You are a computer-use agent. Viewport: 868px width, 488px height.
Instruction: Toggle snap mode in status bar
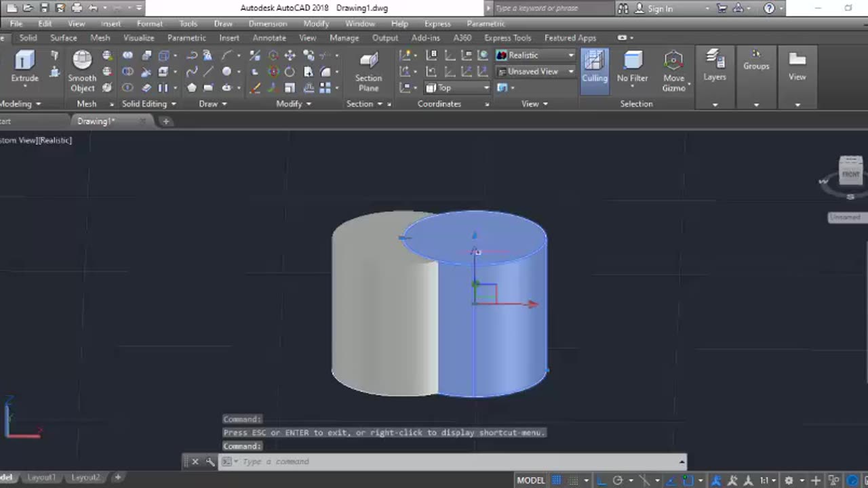click(572, 480)
